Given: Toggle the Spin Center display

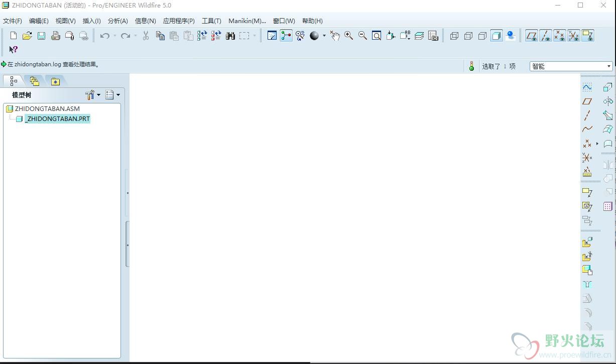Looking at the screenshot, I should (286, 36).
